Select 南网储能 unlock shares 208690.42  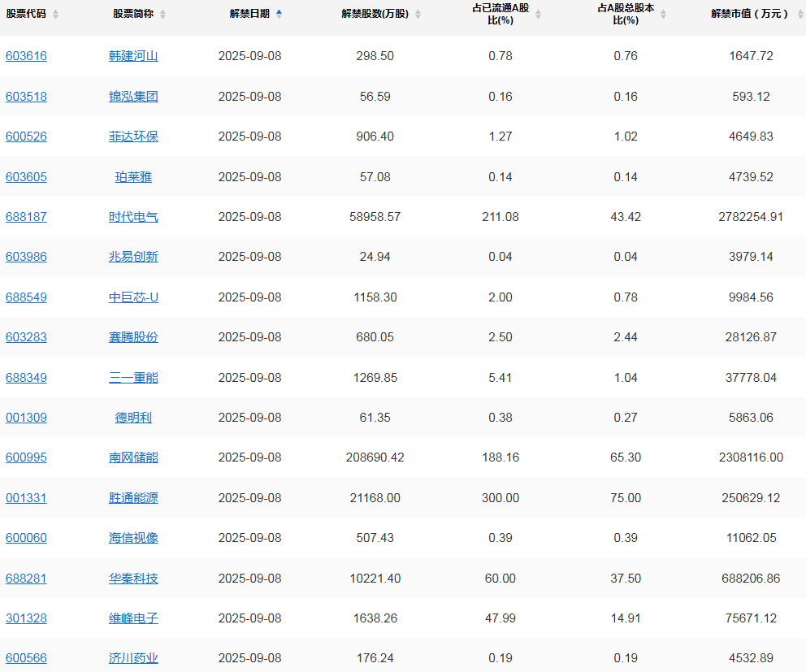click(x=375, y=457)
